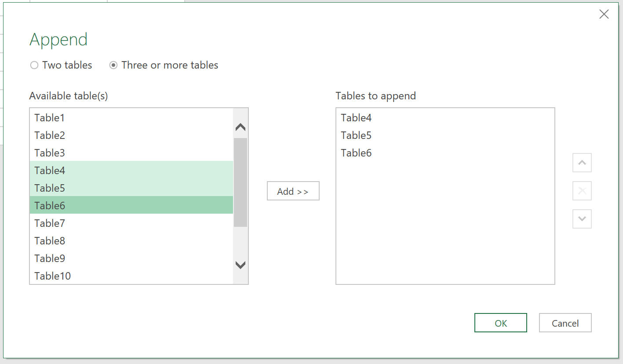Click the move up arrow icon
The width and height of the screenshot is (623, 364).
[x=582, y=163]
